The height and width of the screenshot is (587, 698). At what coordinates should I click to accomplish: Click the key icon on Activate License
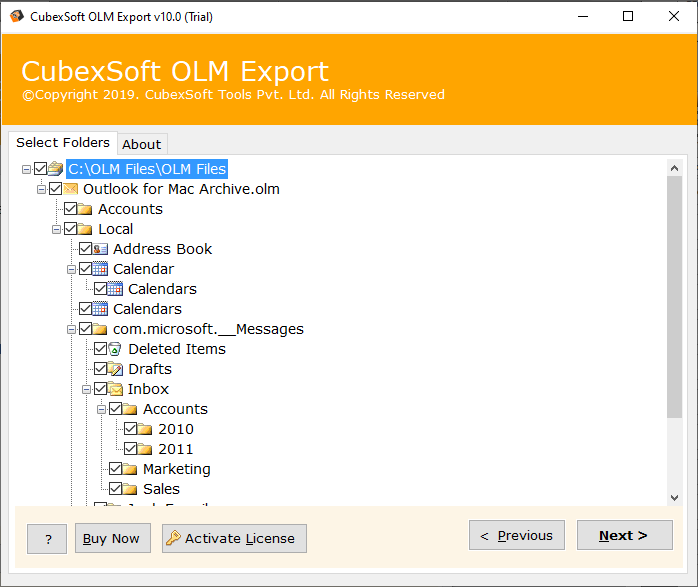(x=173, y=538)
